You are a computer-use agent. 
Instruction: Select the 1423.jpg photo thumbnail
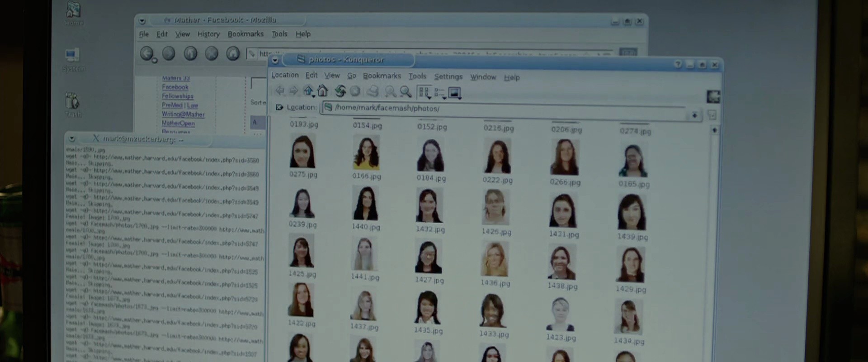click(x=561, y=314)
